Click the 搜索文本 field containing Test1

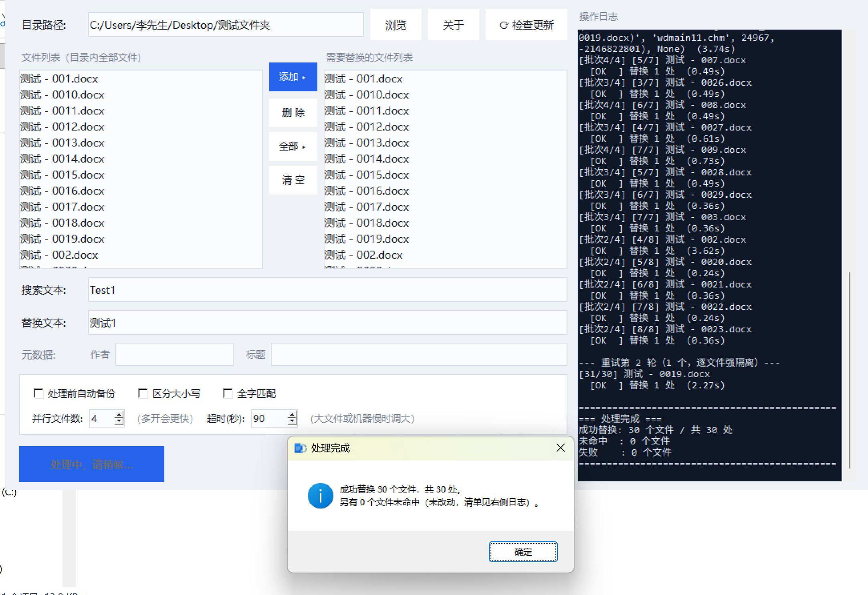pos(327,290)
